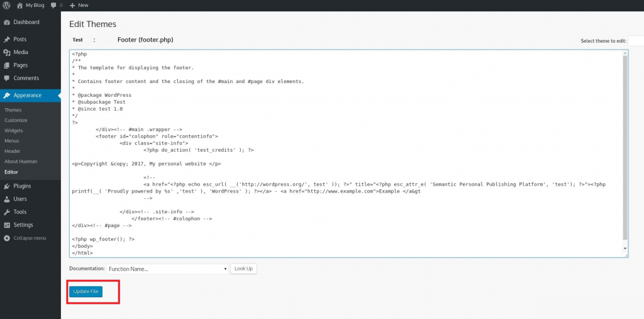This screenshot has height=319, width=644.
Task: Click the Pages document icon
Action: click(x=6, y=65)
